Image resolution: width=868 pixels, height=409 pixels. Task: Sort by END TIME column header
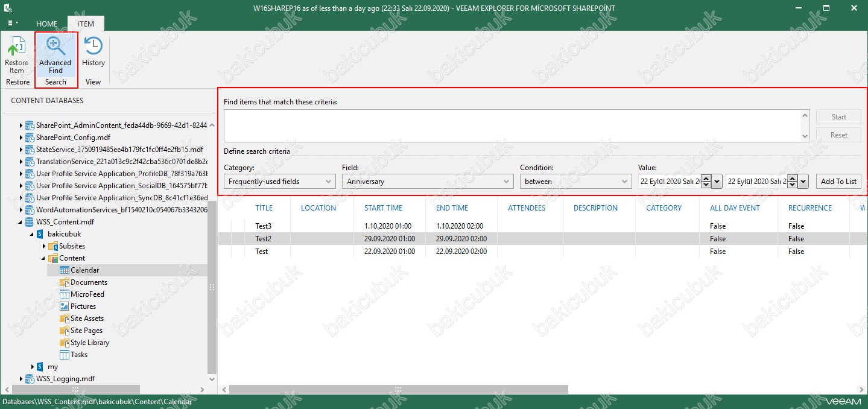pyautogui.click(x=452, y=208)
